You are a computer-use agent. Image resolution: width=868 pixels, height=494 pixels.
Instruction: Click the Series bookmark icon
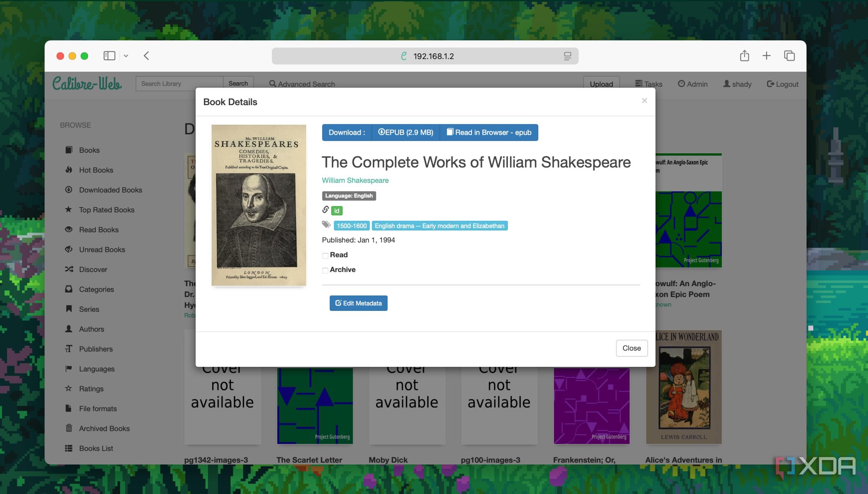click(x=69, y=309)
